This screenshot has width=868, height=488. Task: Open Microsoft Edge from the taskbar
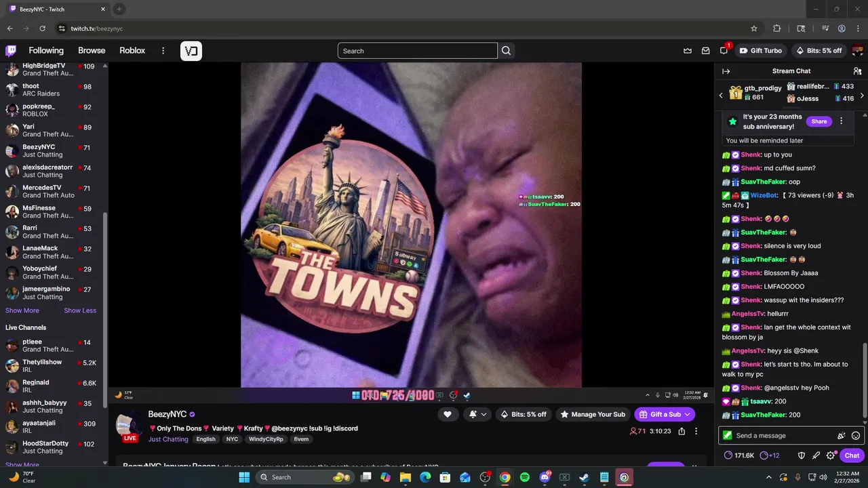coord(425,477)
